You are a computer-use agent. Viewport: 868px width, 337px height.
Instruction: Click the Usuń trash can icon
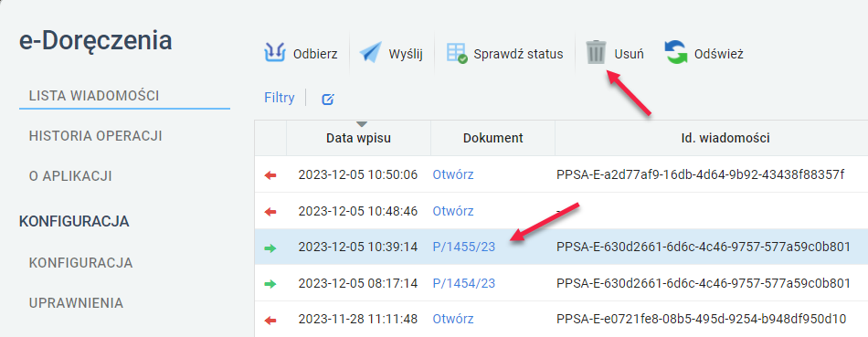click(x=597, y=53)
